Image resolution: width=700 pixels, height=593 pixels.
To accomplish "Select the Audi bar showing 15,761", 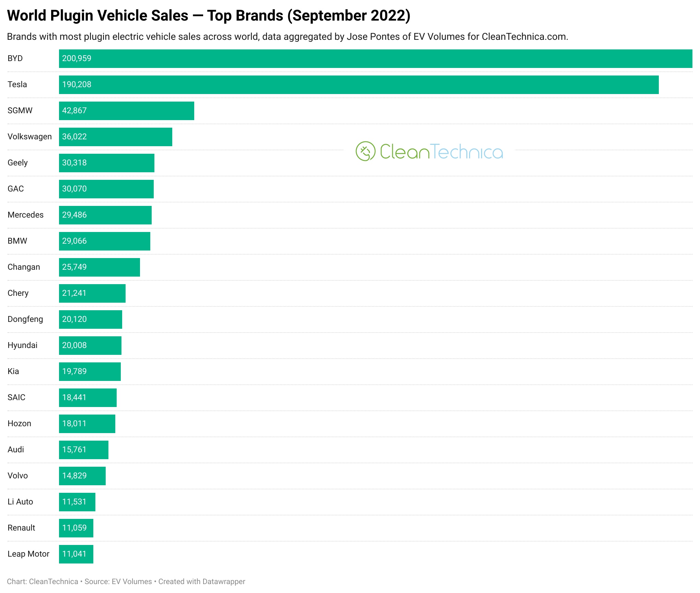I will tap(83, 450).
